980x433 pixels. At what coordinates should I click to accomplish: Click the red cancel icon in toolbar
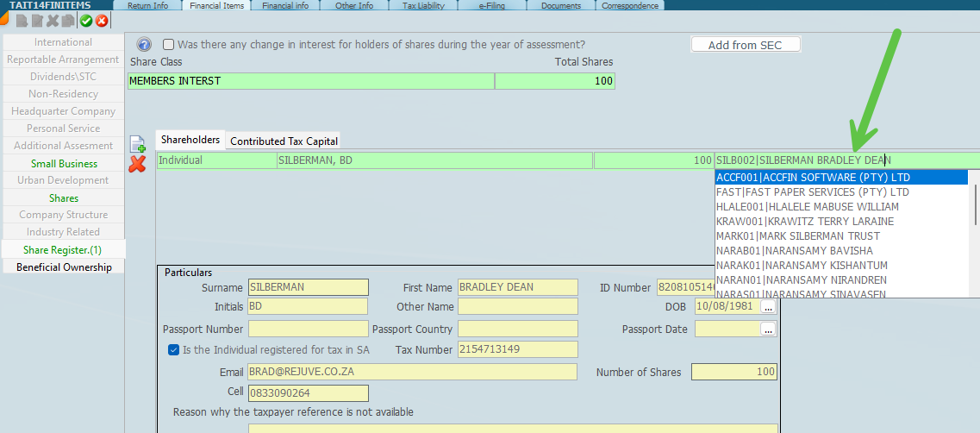point(102,21)
